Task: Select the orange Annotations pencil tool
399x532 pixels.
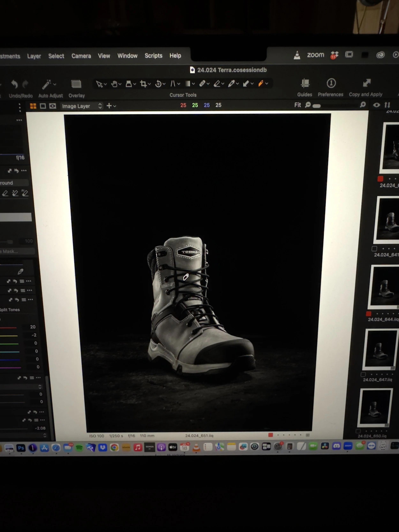Action: [x=261, y=83]
